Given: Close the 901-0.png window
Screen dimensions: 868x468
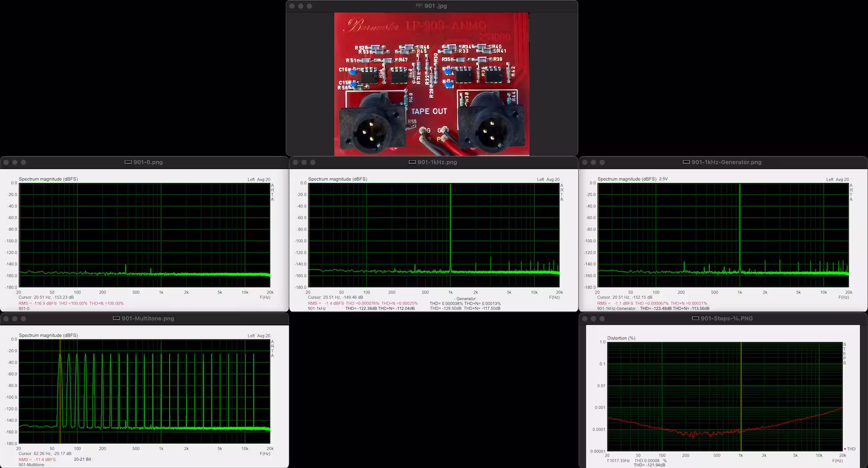Looking at the screenshot, I should click(6, 162).
